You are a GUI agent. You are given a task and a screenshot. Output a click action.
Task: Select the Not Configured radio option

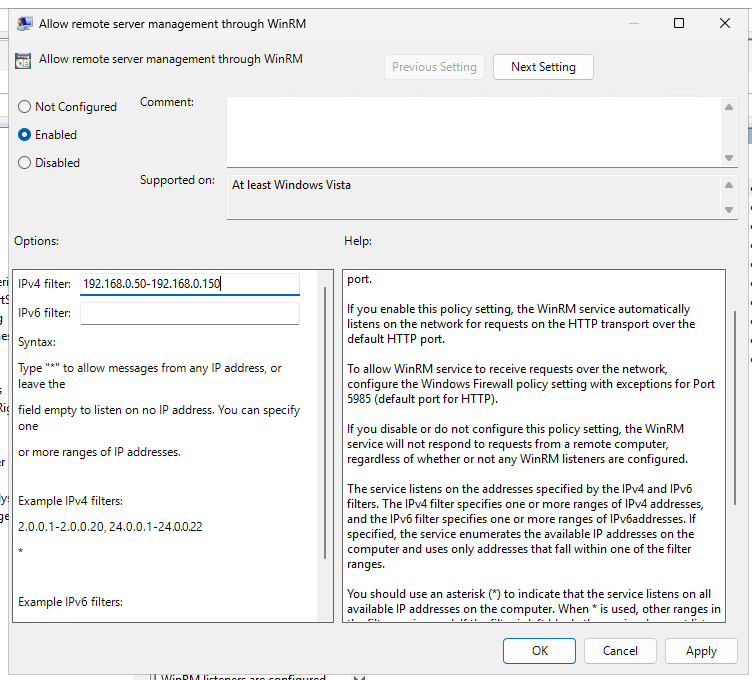point(25,107)
